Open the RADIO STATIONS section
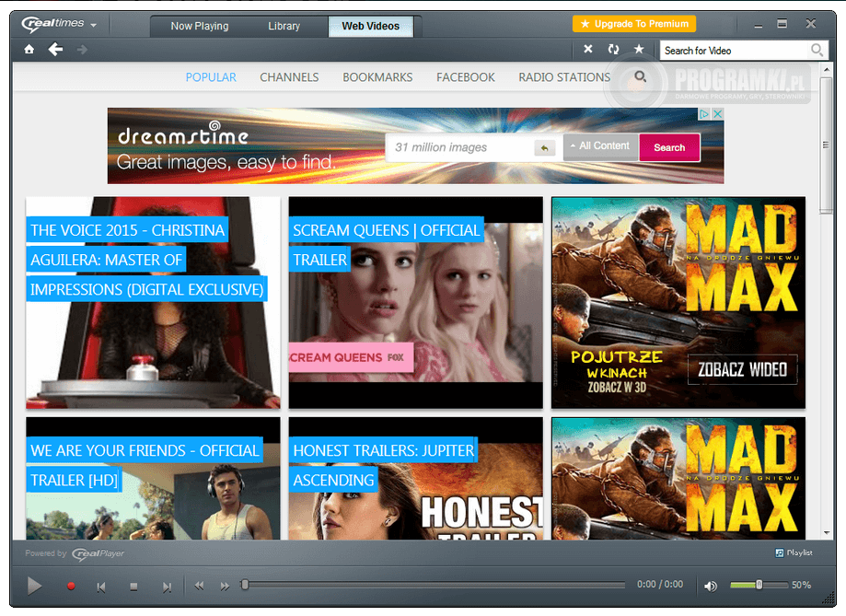 [564, 77]
